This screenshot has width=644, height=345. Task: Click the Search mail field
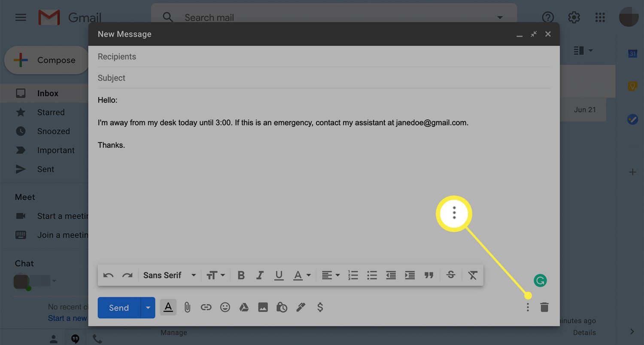coord(335,18)
